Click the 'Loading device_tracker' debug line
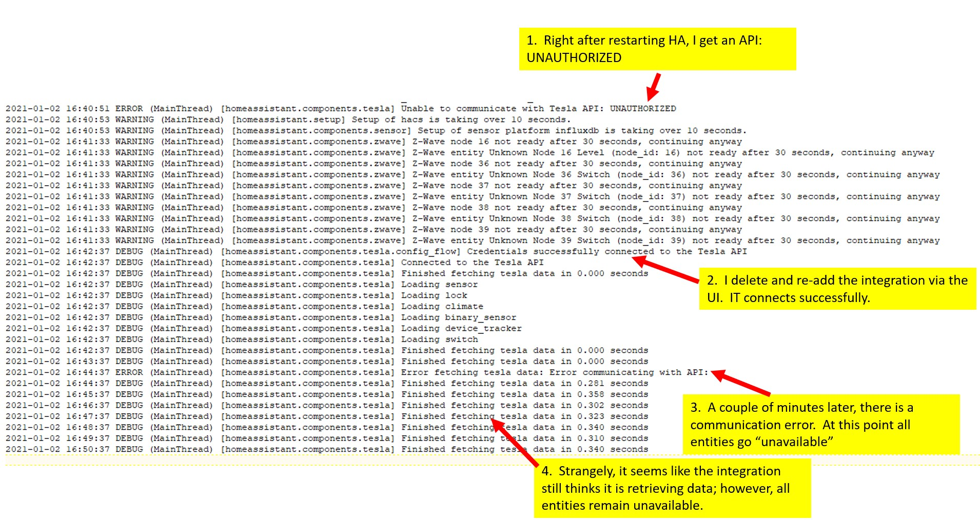 (x=264, y=329)
